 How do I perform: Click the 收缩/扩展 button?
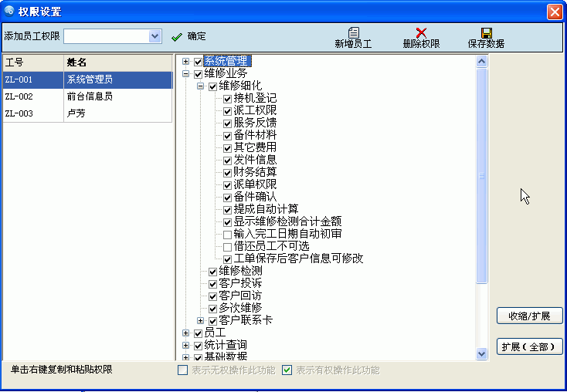coord(529,316)
